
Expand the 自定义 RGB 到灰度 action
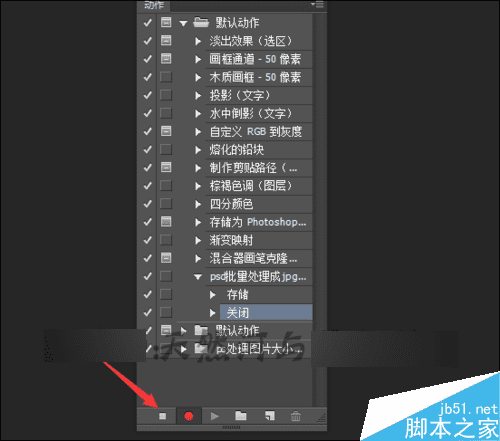[x=198, y=132]
